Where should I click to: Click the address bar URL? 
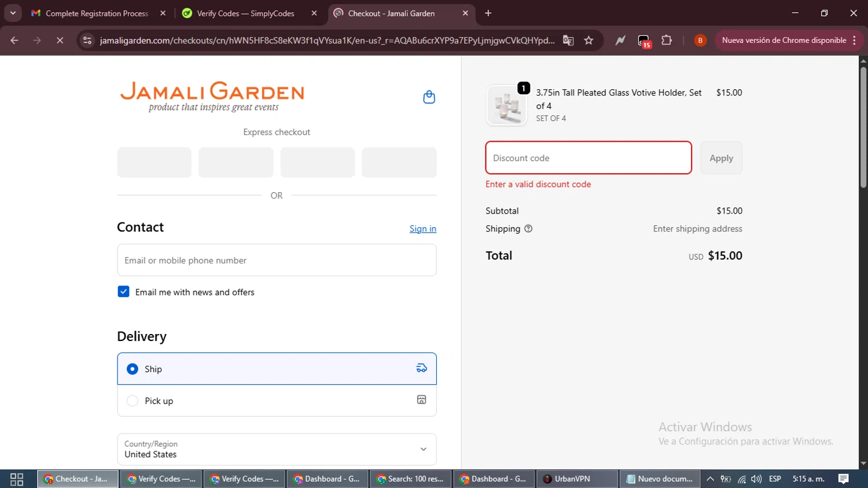click(327, 41)
